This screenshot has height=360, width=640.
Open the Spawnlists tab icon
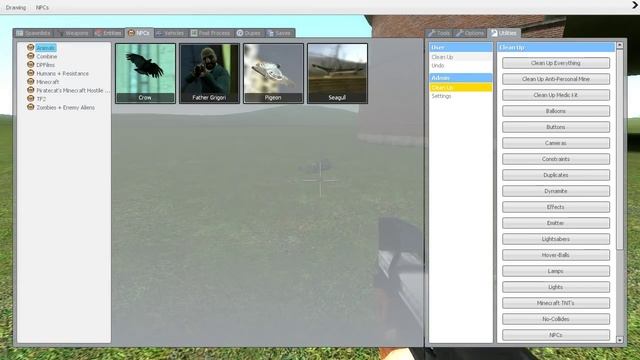pyautogui.click(x=20, y=33)
